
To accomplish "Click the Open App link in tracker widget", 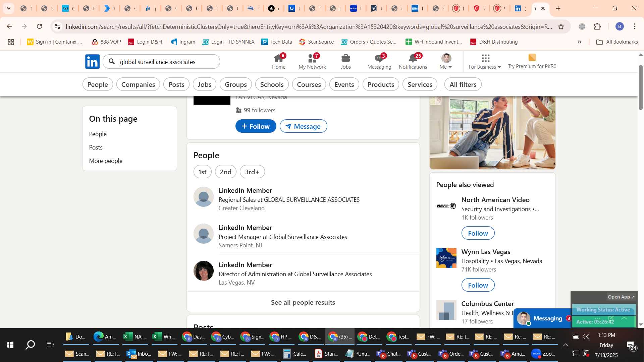I will click(x=621, y=297).
